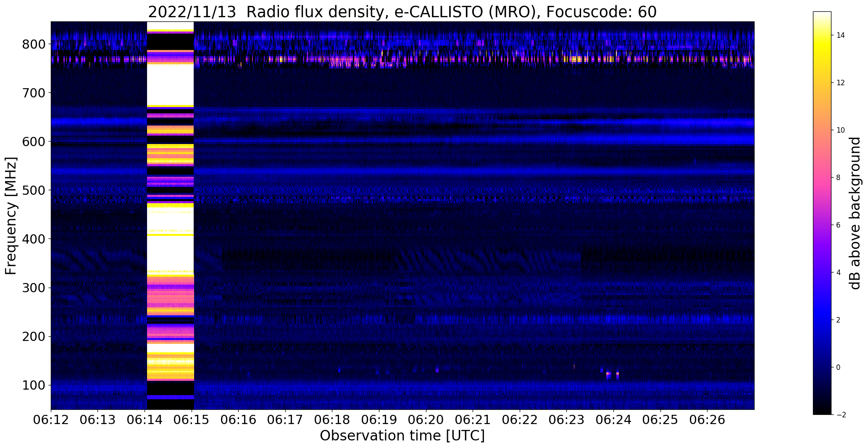Click the 06:18 time tick label

pos(332,419)
